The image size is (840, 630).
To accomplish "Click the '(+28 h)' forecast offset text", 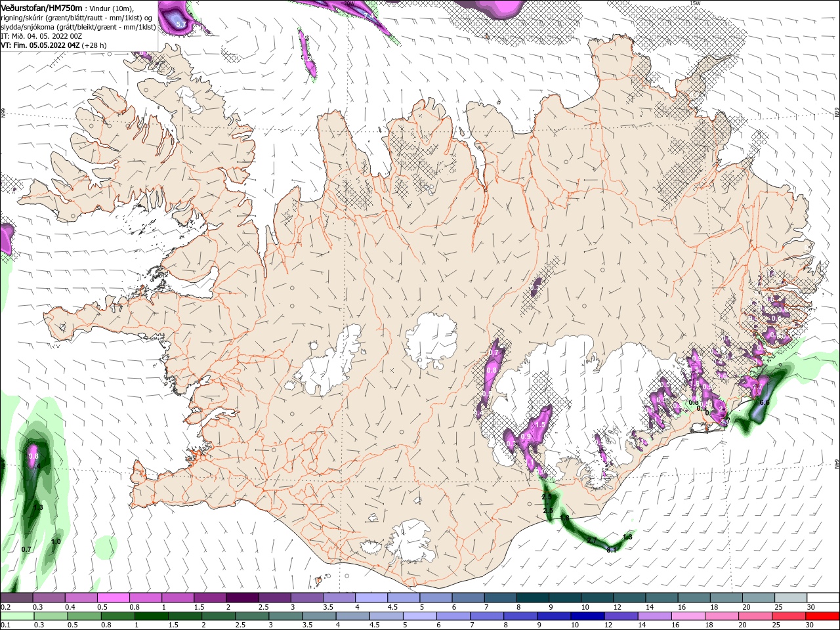I will tap(94, 45).
